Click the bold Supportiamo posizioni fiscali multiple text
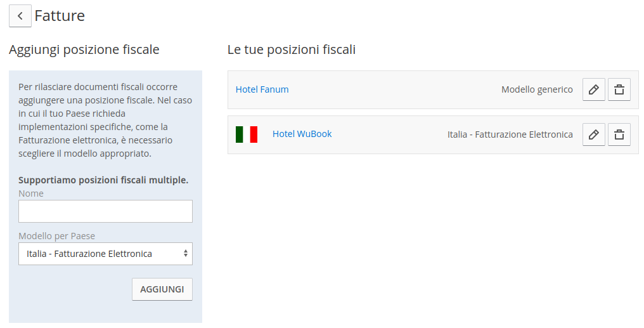Viewport: 644px width, 328px height. [103, 180]
